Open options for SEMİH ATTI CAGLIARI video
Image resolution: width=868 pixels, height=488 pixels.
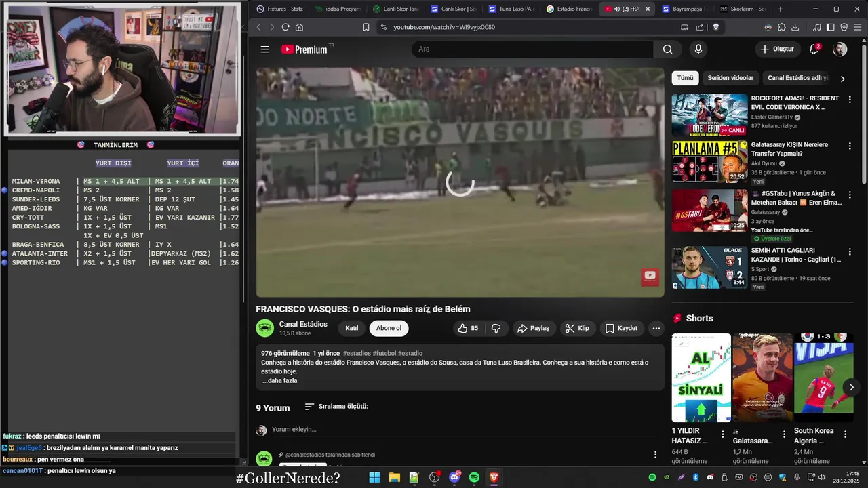click(x=850, y=251)
